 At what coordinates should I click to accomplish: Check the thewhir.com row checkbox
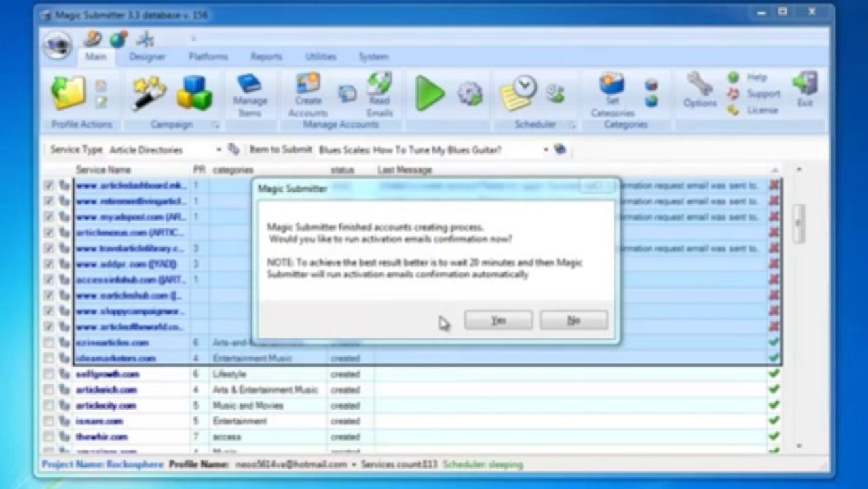tap(49, 437)
